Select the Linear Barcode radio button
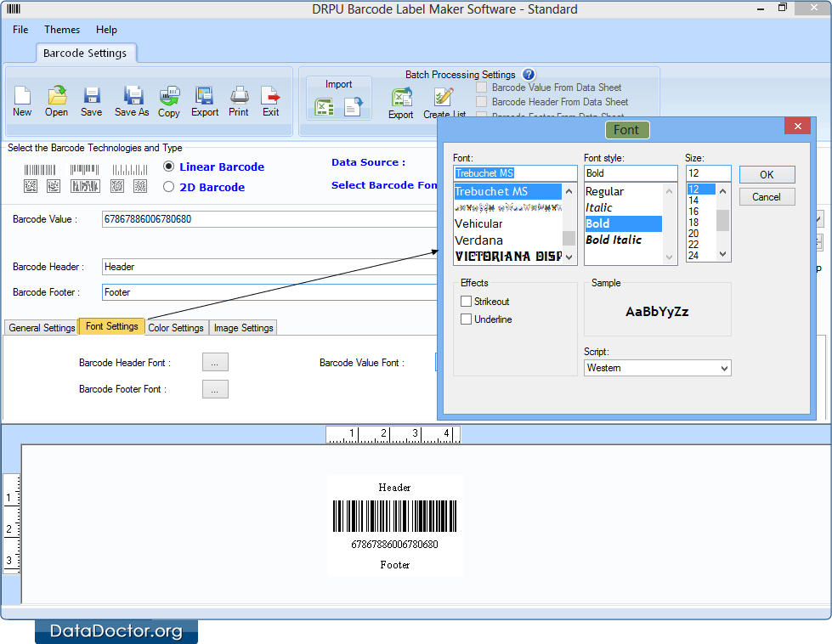832x644 pixels. 169,167
